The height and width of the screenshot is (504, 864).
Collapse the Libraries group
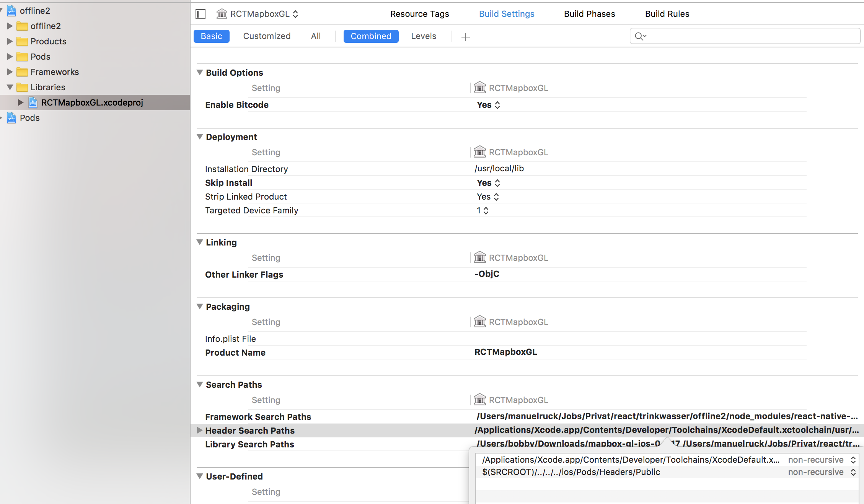(x=10, y=87)
